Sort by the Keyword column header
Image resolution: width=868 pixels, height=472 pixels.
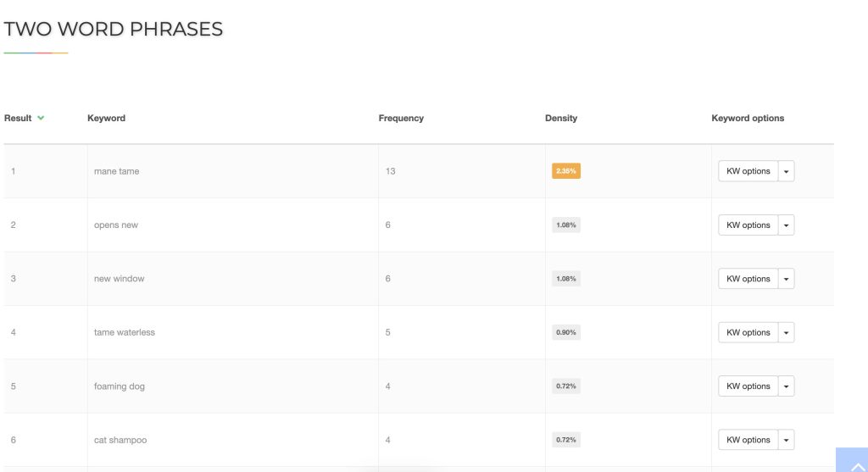click(106, 119)
